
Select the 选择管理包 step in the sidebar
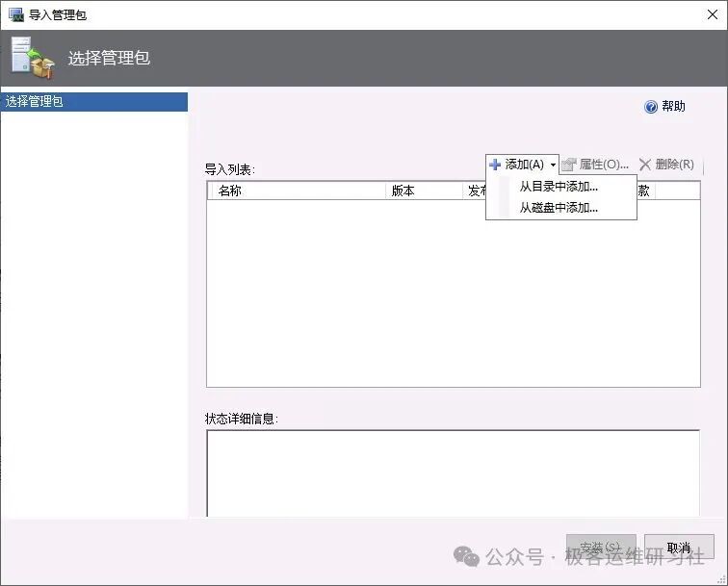pyautogui.click(x=94, y=102)
